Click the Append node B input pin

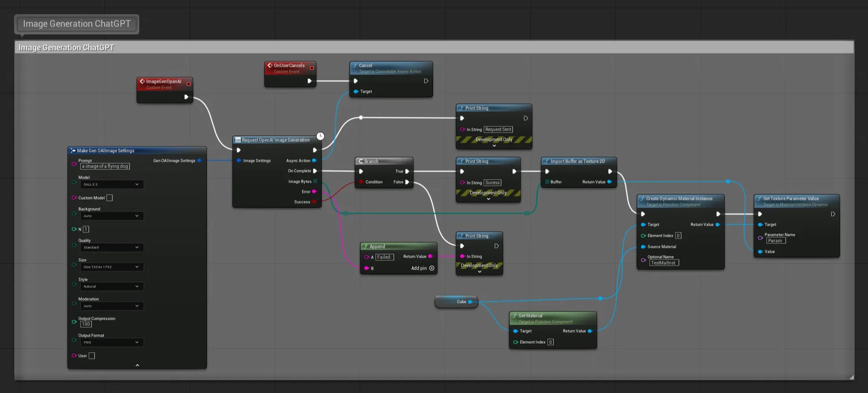click(367, 268)
